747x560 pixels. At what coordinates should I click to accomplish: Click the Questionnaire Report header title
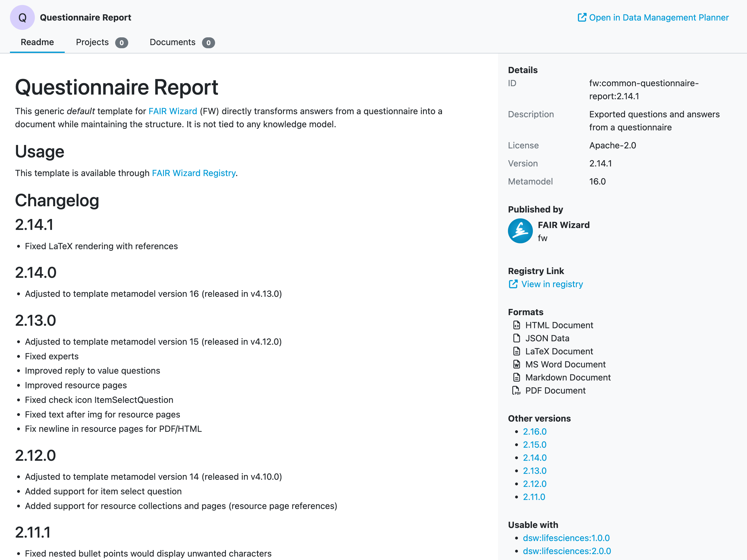click(x=86, y=17)
